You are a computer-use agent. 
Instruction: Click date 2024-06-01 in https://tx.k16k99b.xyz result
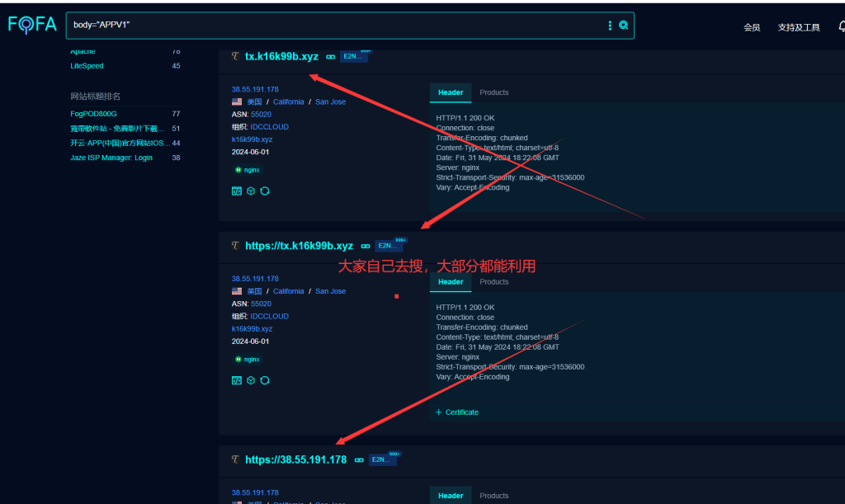point(250,341)
